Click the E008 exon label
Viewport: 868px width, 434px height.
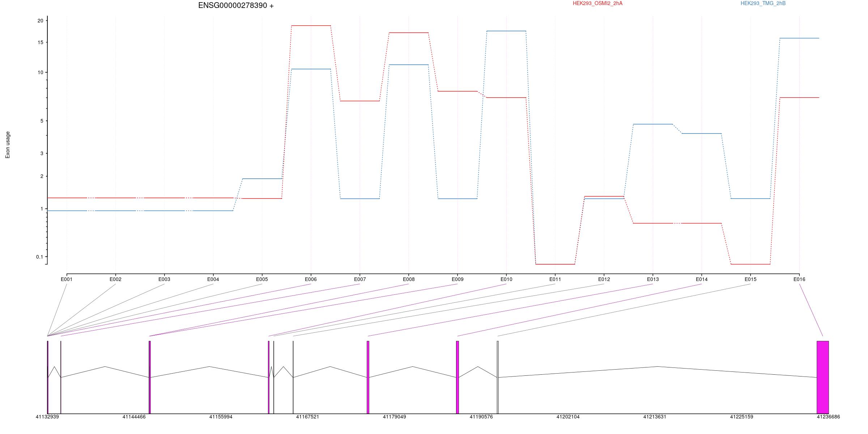coord(409,279)
